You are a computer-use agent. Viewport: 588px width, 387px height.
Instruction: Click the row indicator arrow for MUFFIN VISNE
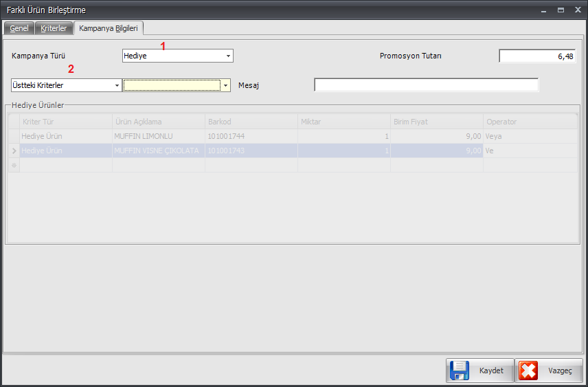coord(13,151)
